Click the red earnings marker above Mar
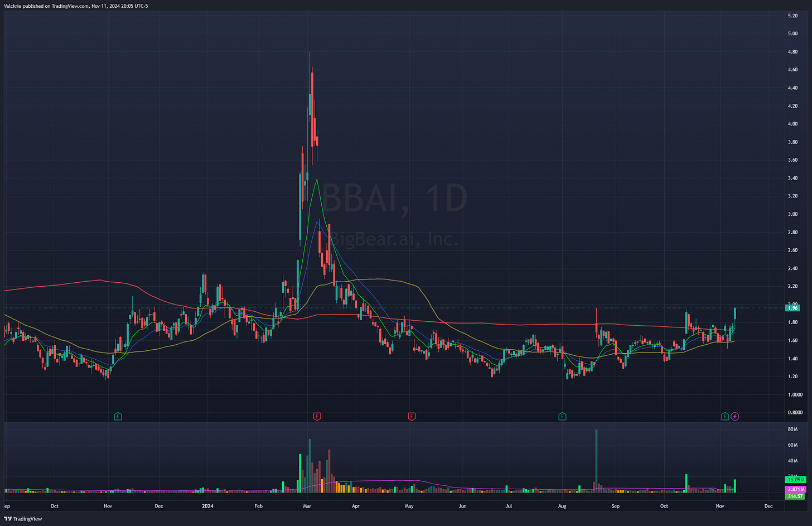 [x=317, y=416]
